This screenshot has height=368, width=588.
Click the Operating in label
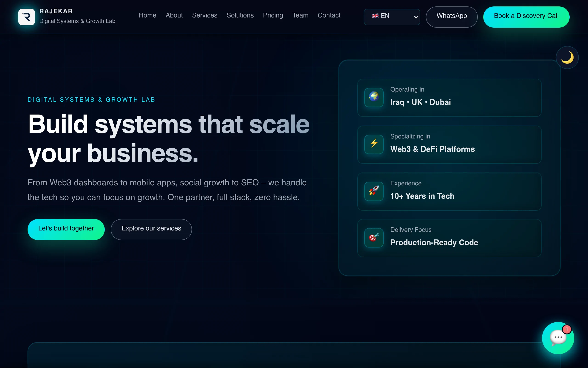(x=407, y=89)
